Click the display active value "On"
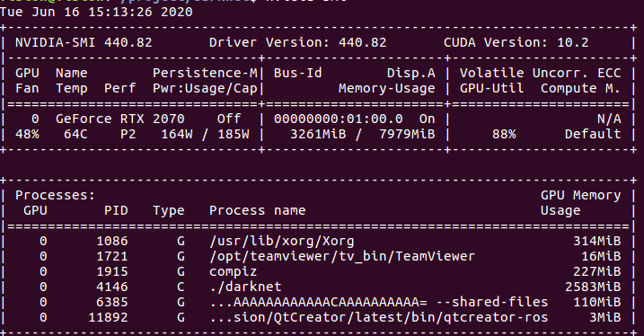The height and width of the screenshot is (336, 644). [x=428, y=119]
